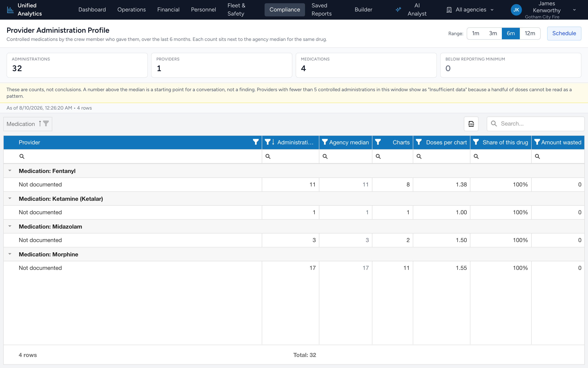588x368 pixels.
Task: Go to the Operations tab
Action: coord(131,10)
